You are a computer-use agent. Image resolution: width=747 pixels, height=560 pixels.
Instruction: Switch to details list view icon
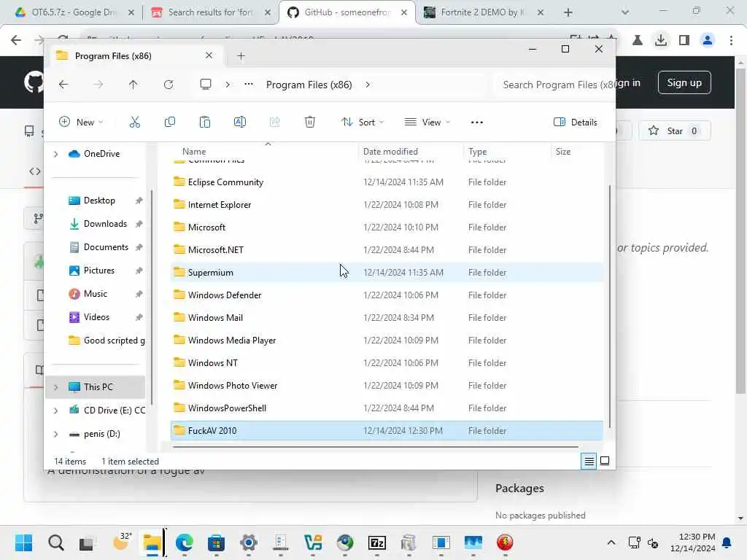pos(589,461)
